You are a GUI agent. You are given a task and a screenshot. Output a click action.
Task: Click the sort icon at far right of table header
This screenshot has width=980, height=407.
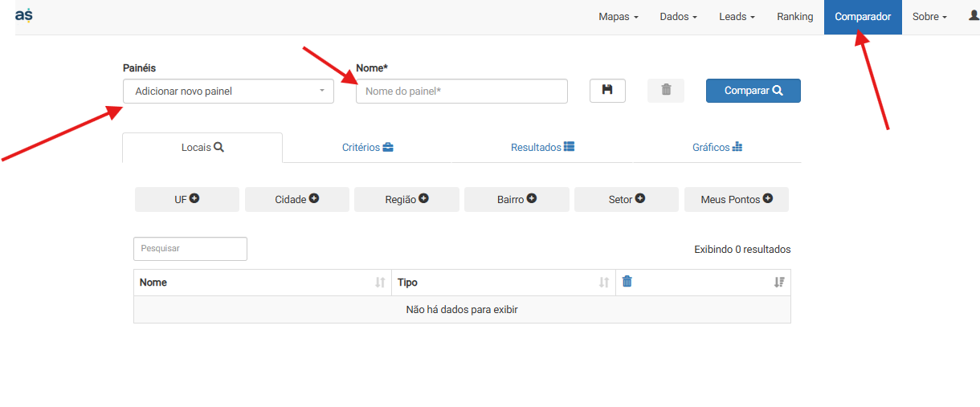coord(779,283)
